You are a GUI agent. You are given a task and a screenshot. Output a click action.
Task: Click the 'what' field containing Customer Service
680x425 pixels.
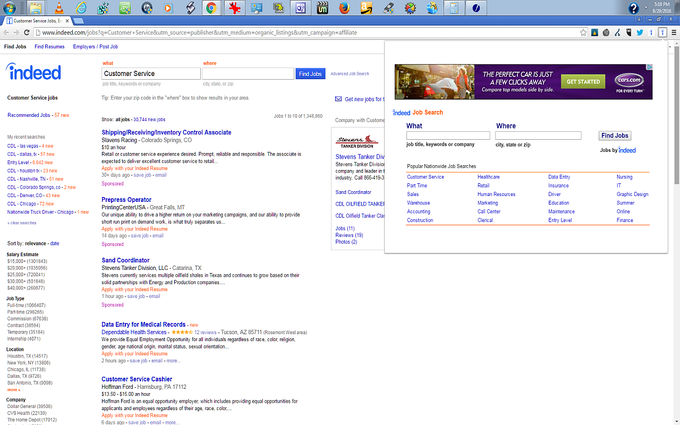click(x=148, y=74)
